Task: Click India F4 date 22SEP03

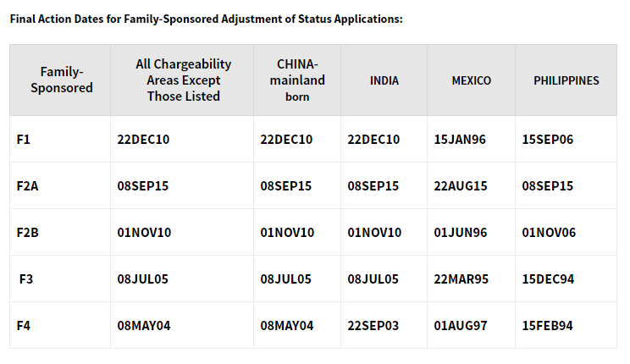Action: [x=373, y=326]
